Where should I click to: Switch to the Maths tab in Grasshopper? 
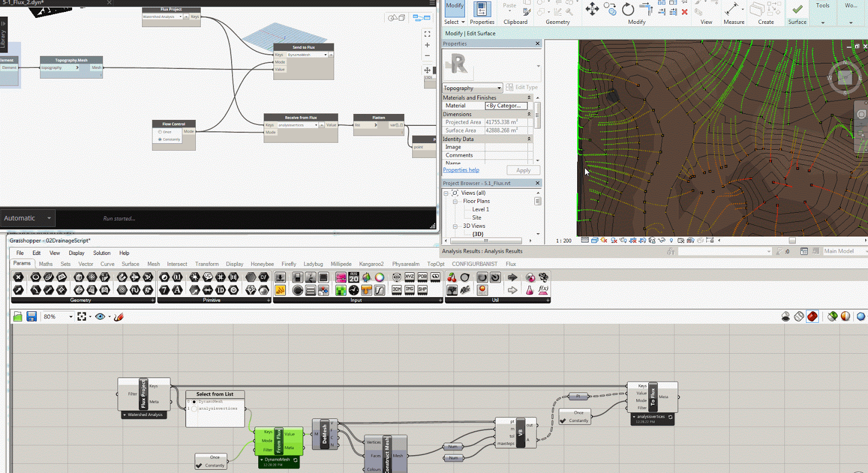46,264
